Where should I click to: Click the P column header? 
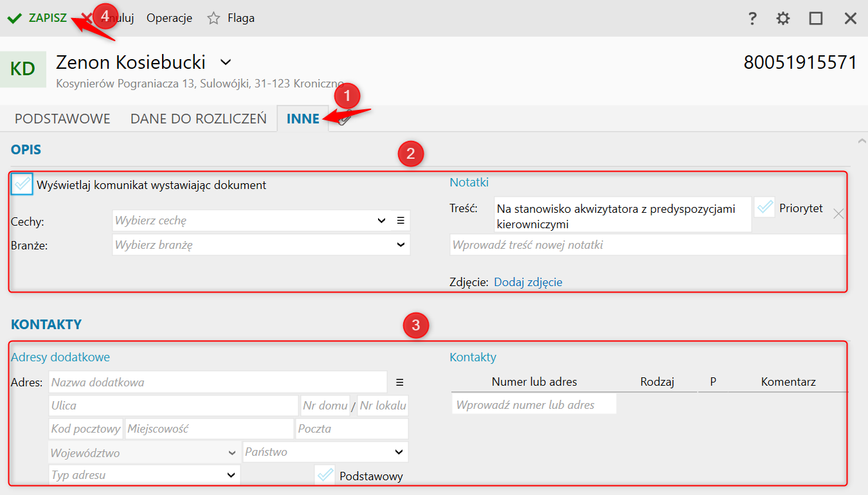pyautogui.click(x=713, y=382)
